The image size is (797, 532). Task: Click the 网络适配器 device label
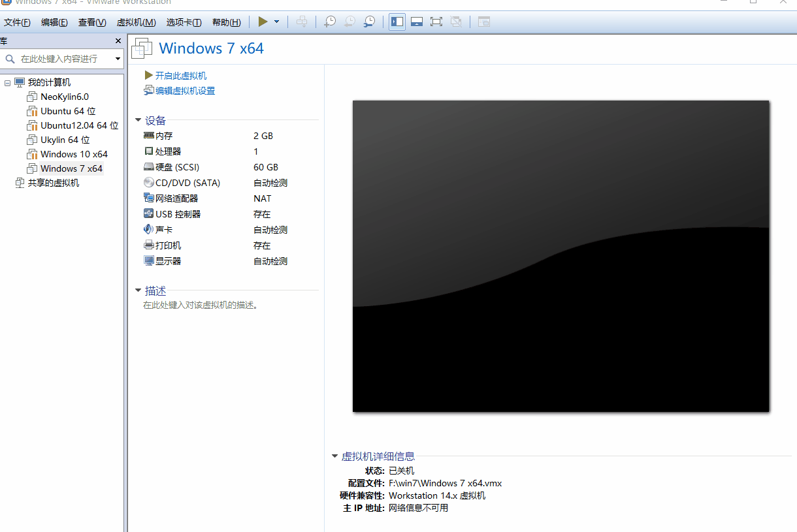pos(176,198)
